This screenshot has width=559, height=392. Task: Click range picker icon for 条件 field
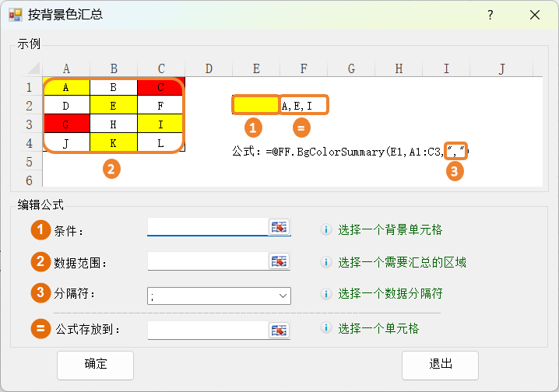tap(279, 227)
